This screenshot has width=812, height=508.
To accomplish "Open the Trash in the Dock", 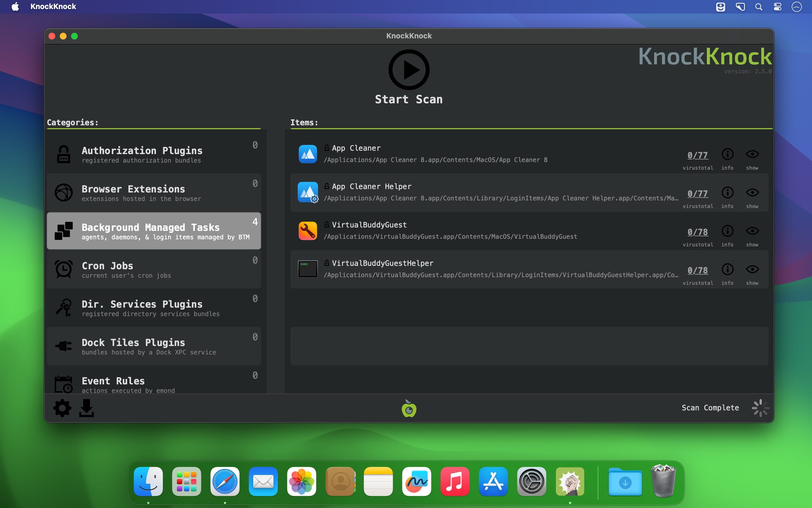I will click(x=663, y=481).
